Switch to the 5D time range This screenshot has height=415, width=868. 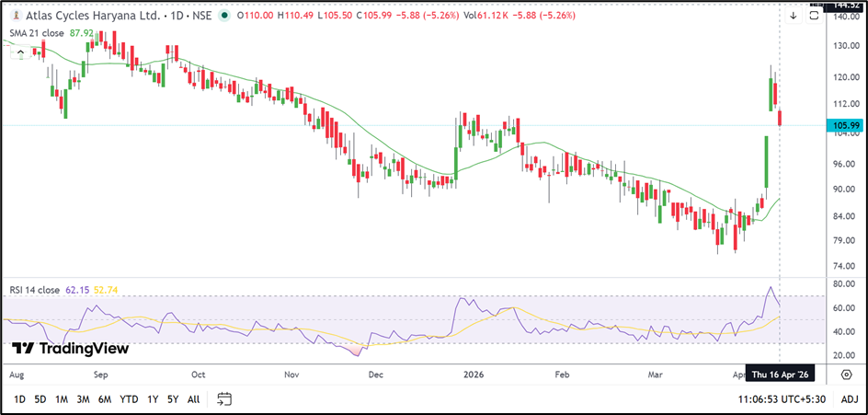coord(40,398)
